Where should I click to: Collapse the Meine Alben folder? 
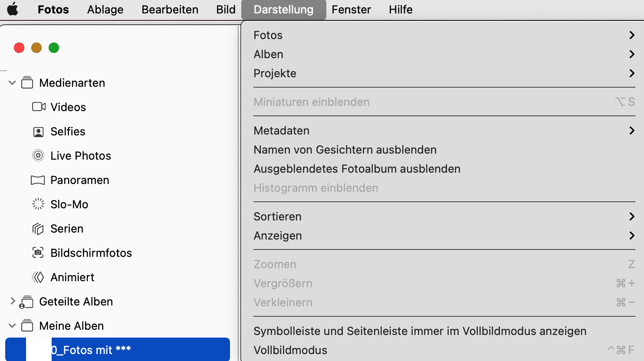pyautogui.click(x=12, y=325)
